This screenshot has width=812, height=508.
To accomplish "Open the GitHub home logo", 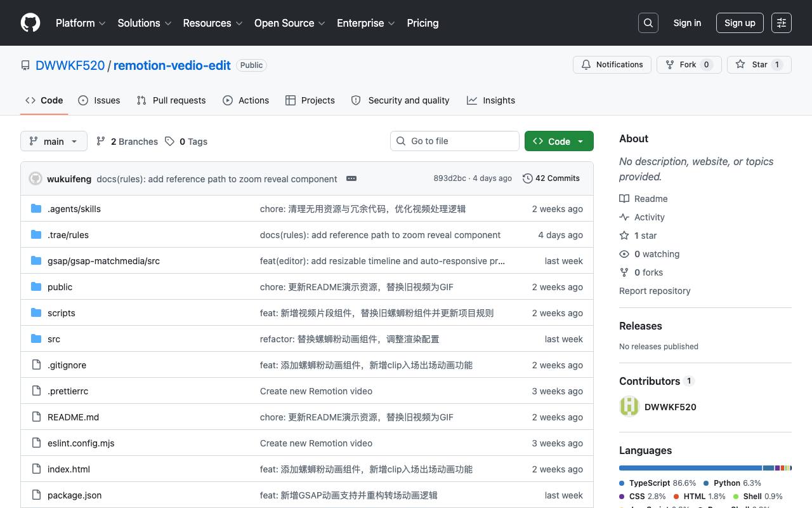I will tap(30, 23).
